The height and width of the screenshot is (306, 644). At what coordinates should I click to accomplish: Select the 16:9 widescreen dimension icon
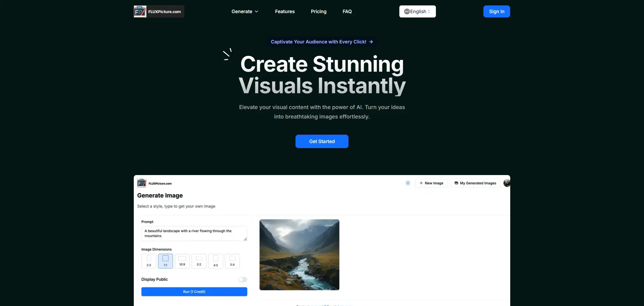coord(182,261)
